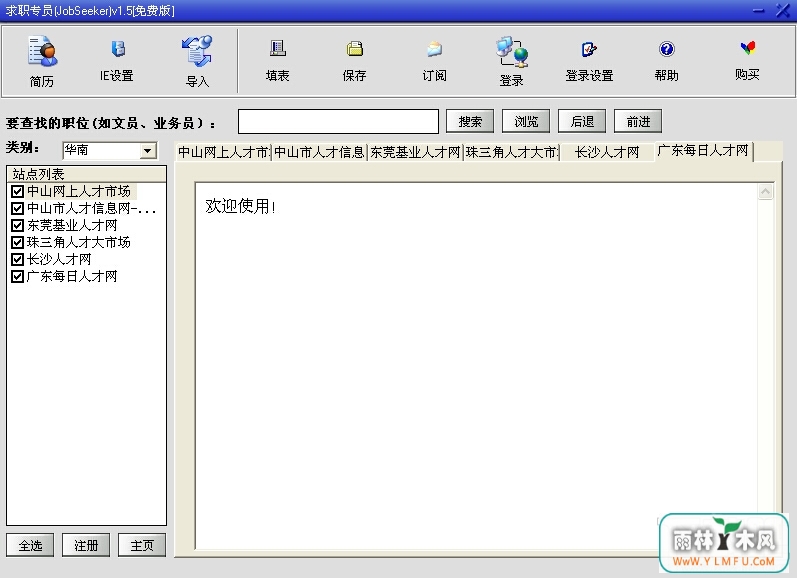Screen dimensions: 797x578
Task: Switch to 中山网上人才市场 tab
Action: (224, 152)
